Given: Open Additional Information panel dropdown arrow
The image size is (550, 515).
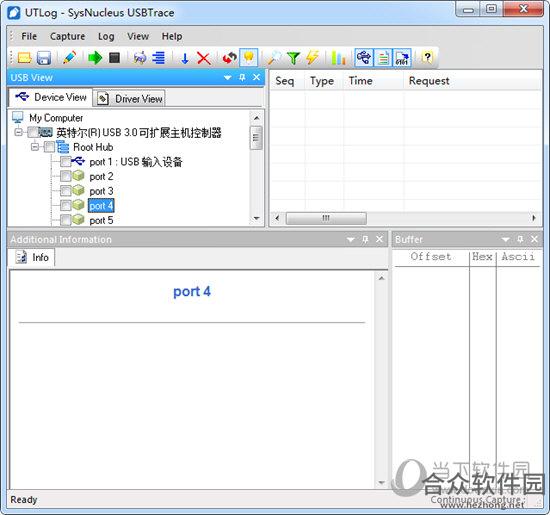Looking at the screenshot, I should coord(350,240).
